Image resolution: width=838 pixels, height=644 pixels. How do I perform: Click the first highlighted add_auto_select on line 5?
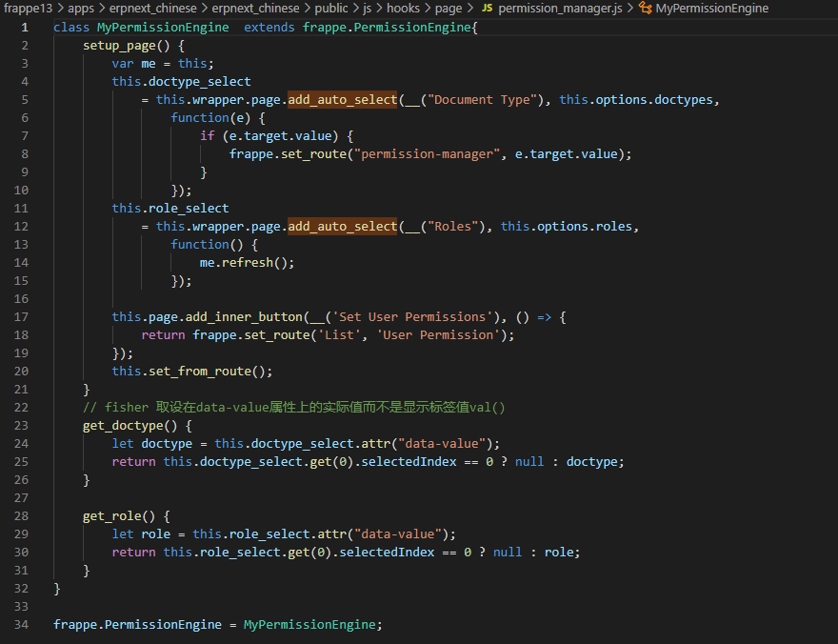[343, 100]
